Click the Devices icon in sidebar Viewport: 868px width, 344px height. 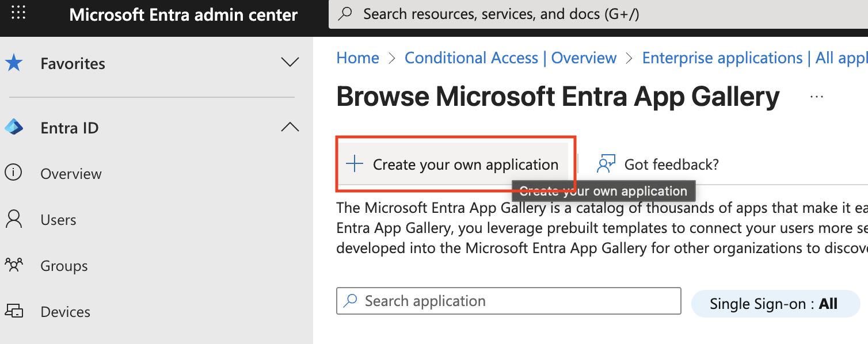(x=14, y=311)
